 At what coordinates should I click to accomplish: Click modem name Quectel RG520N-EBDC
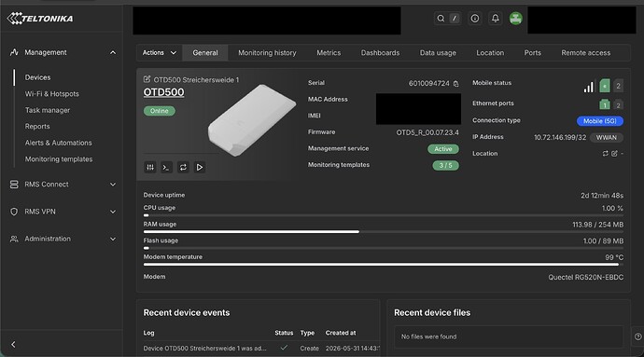pos(586,278)
